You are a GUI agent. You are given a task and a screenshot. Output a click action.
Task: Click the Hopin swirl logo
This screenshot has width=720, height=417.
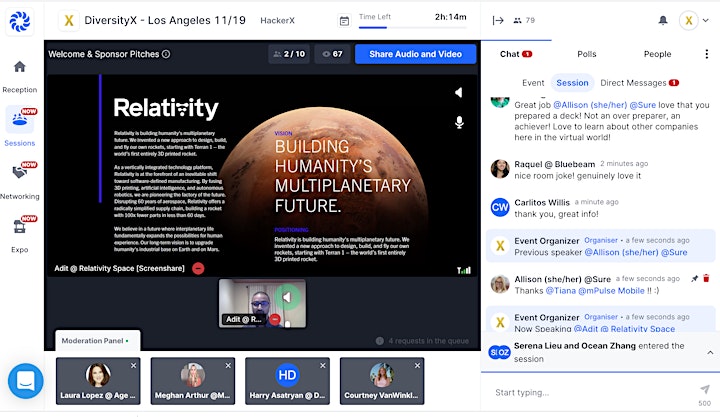pos(20,21)
